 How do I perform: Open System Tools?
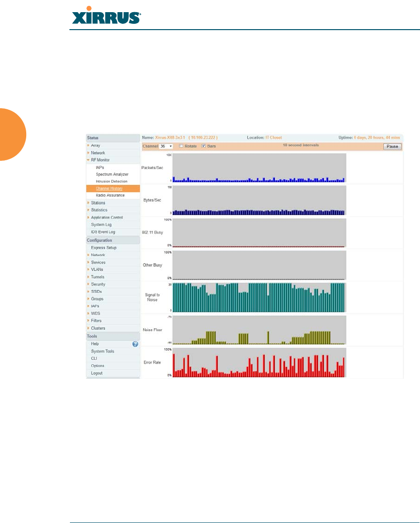[x=102, y=351]
